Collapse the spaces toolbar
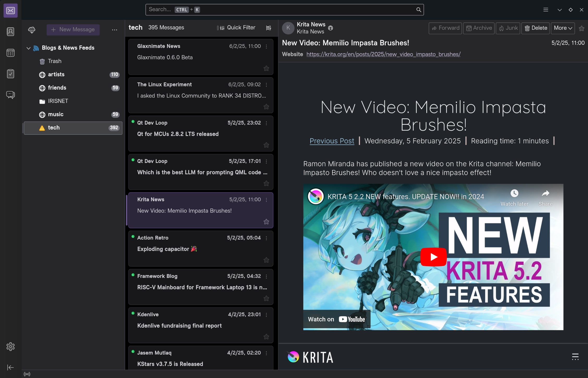 click(10, 367)
